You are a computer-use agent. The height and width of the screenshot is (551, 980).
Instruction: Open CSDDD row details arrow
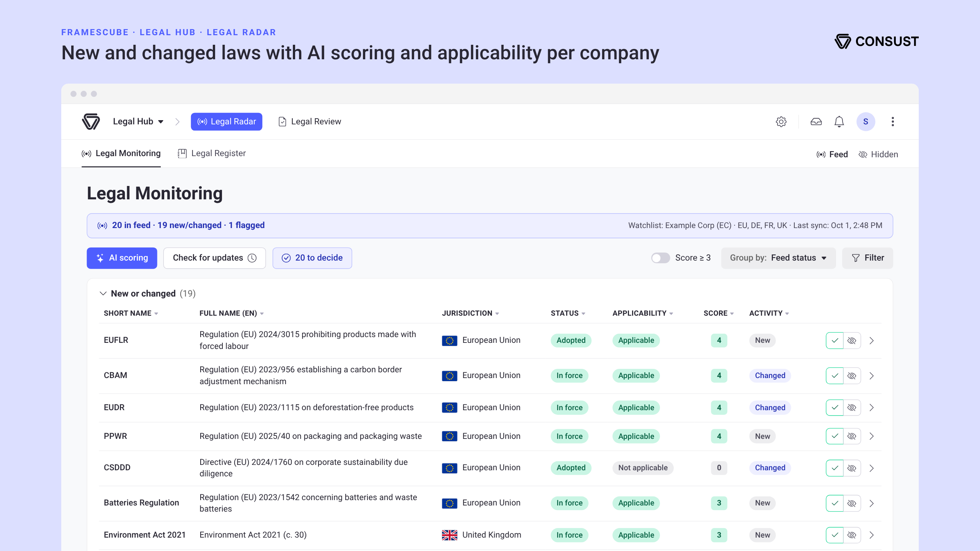[872, 468]
